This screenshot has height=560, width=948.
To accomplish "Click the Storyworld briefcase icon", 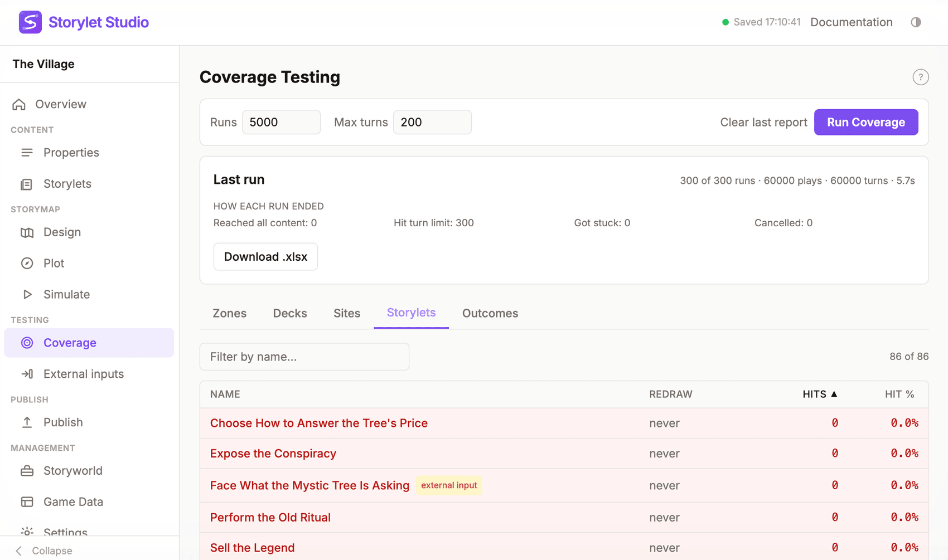I will click(27, 471).
